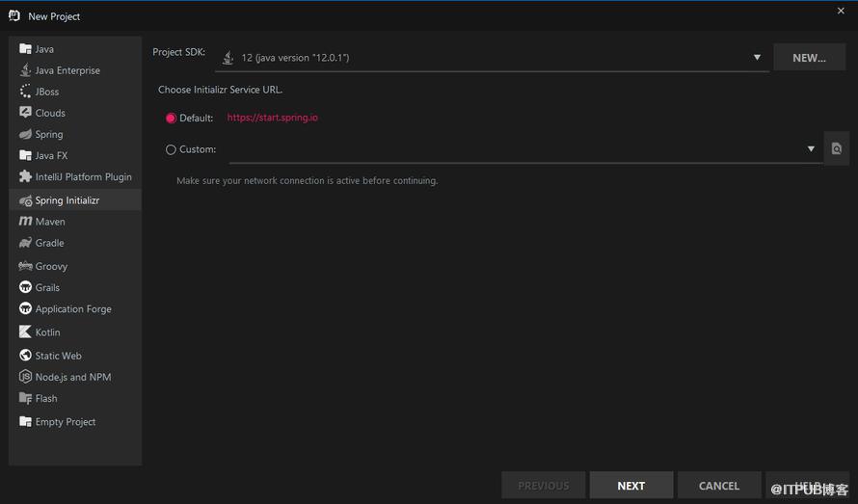
Task: Click the IntelliJ logo in title bar
Action: click(14, 15)
